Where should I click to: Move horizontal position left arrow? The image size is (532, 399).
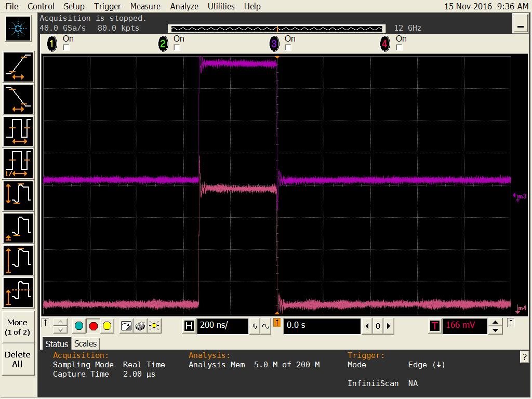367,326
